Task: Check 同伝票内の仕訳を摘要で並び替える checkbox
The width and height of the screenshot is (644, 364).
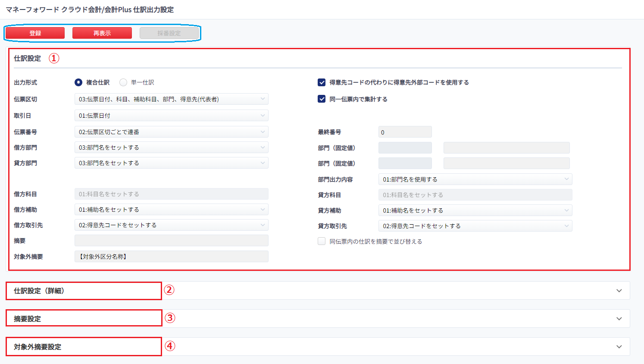Action: [322, 241]
